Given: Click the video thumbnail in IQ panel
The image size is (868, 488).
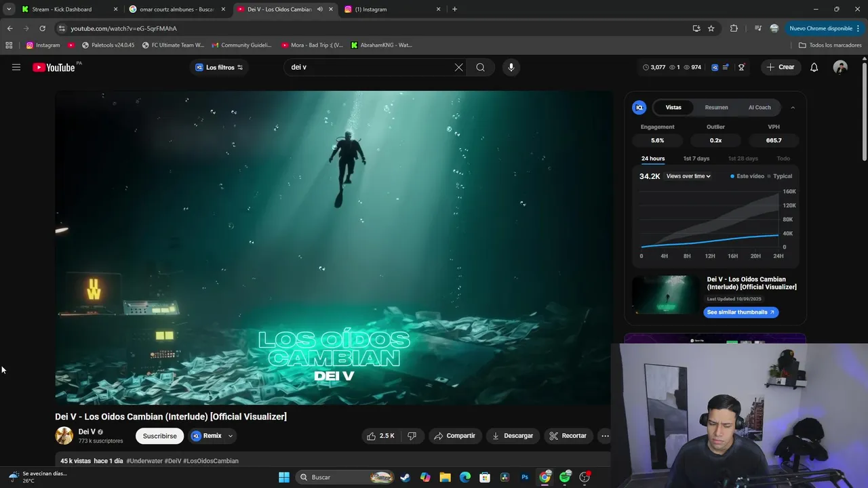Looking at the screenshot, I should coord(665,294).
